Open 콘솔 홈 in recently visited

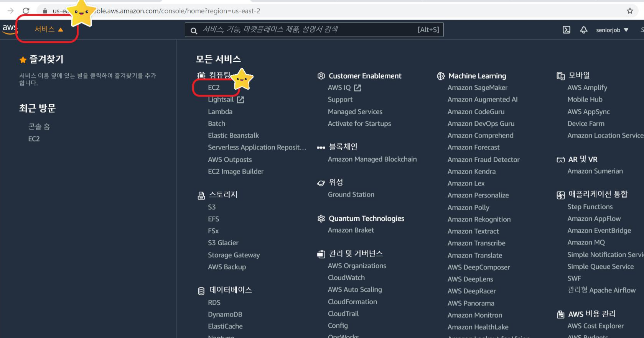tap(39, 126)
